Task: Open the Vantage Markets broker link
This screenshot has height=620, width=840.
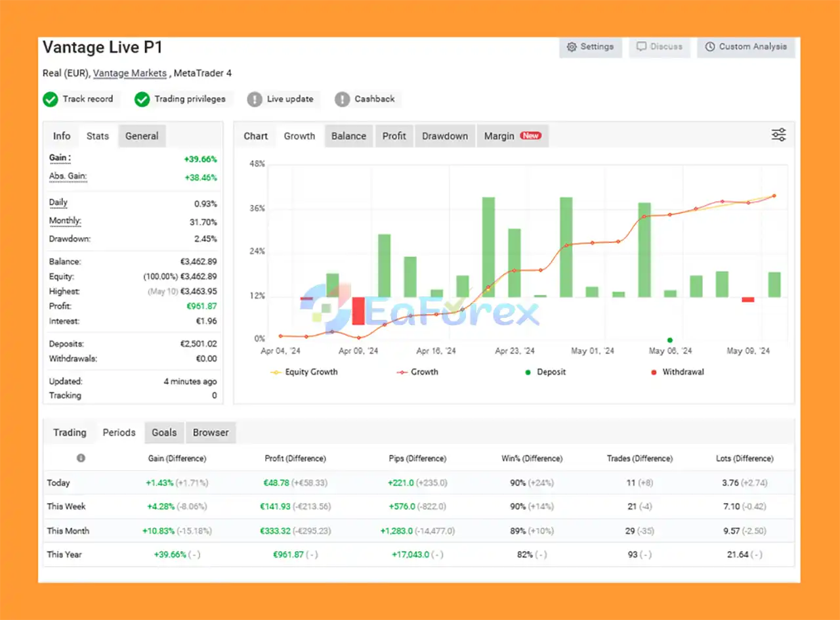Action: coord(130,73)
